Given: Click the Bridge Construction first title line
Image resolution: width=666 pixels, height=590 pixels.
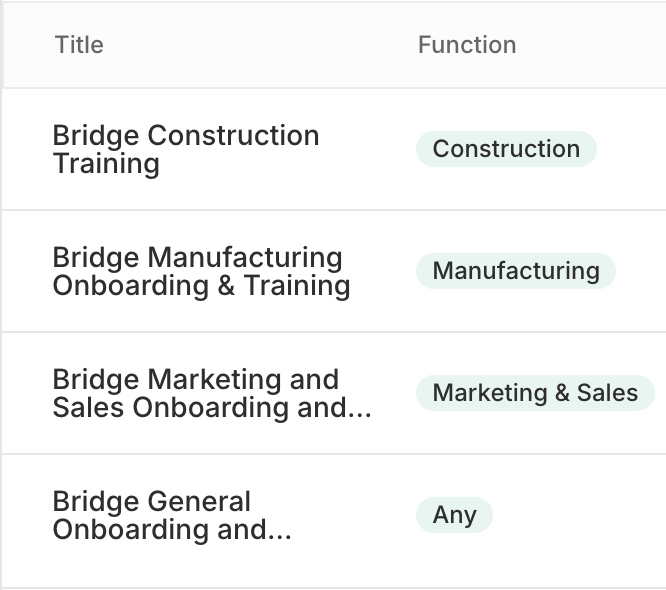Looking at the screenshot, I should pos(185,136).
